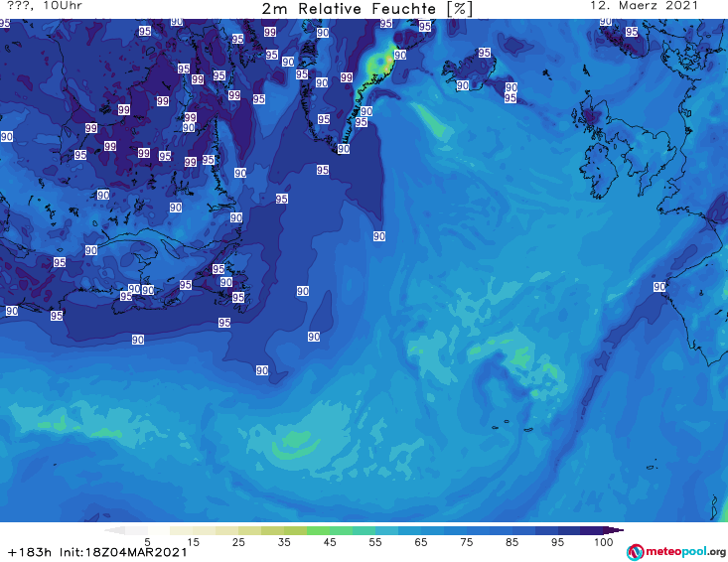Screen dimensions: 728x562
Task: Pick the green legend swatch between 45 and 55
Action: 342,530
